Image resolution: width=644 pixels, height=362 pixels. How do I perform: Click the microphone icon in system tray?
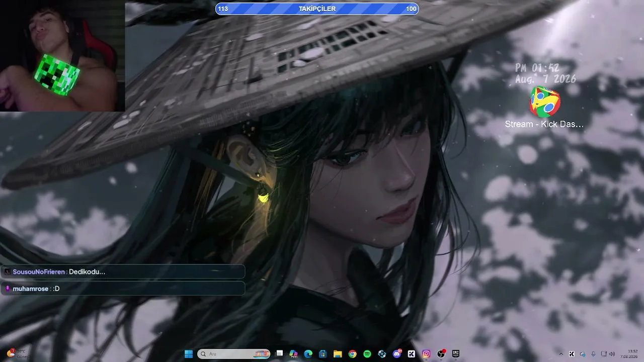pos(593,354)
